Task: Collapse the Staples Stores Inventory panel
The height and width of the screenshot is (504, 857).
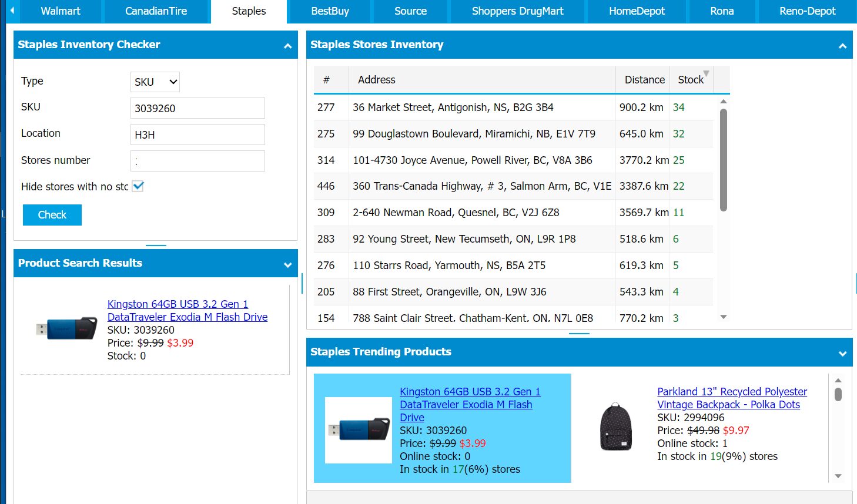Action: click(x=842, y=46)
